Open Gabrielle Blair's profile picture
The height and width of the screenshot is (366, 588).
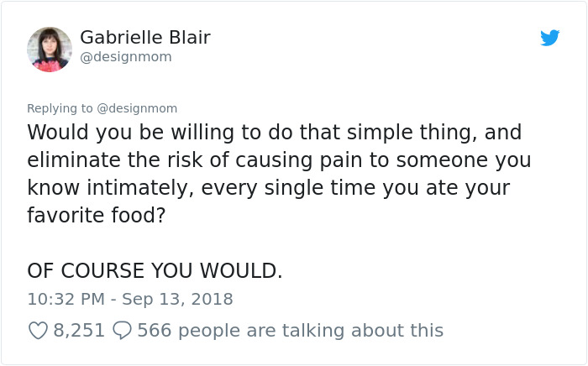click(50, 49)
